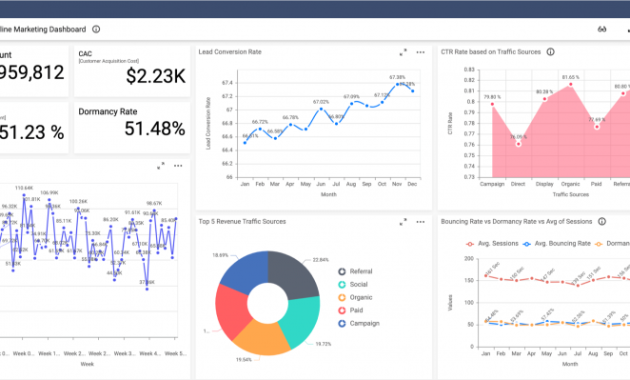Open the glasses view-mode icon in header
The image size is (630, 380).
click(x=601, y=29)
